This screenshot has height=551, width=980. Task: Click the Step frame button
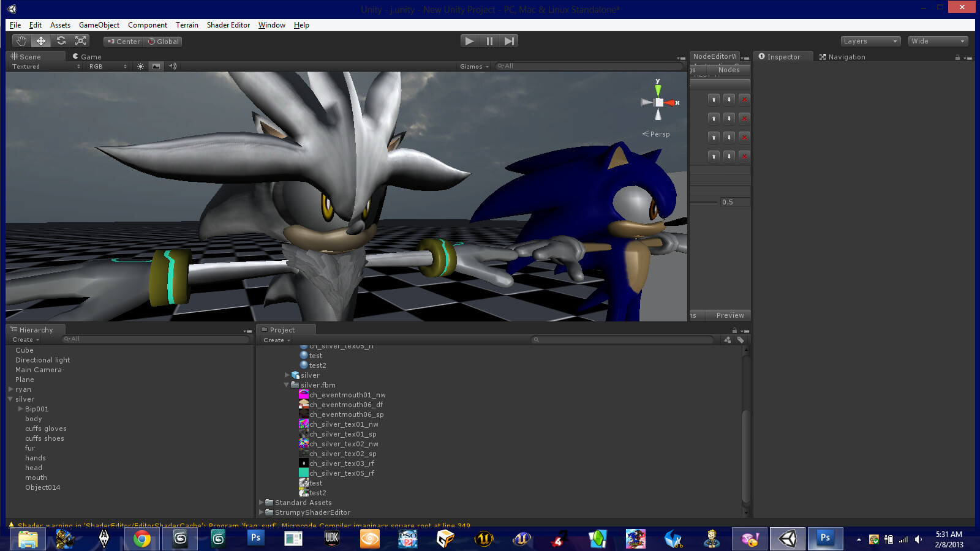509,40
